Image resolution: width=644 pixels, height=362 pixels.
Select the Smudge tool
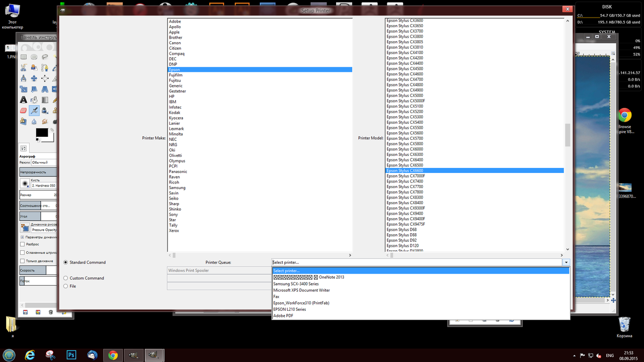45,121
